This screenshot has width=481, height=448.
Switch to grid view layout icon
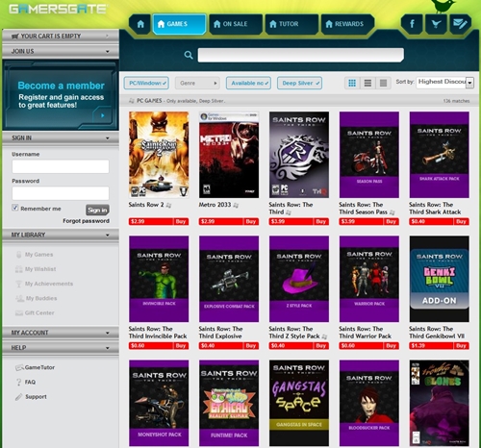click(352, 84)
